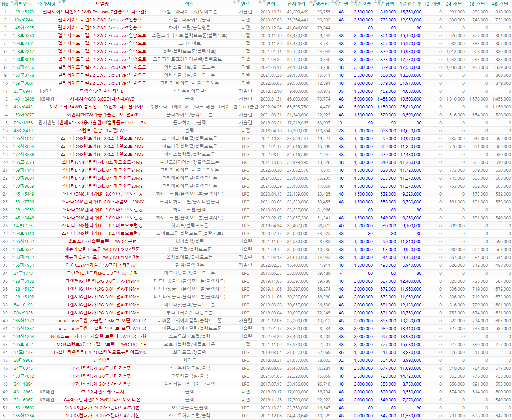
Task: Click plate number 20하9926
Action: coord(23,313)
